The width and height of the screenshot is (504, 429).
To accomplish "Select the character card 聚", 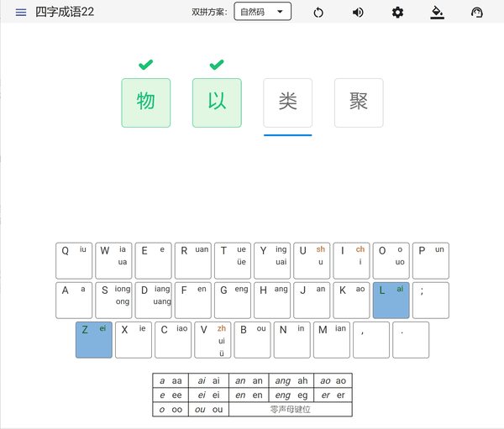I will point(359,102).
